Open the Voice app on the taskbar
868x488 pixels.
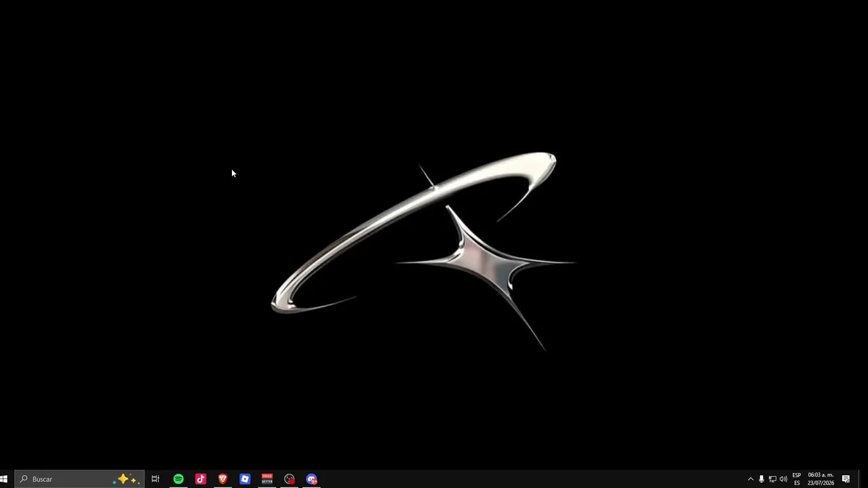coord(267,479)
